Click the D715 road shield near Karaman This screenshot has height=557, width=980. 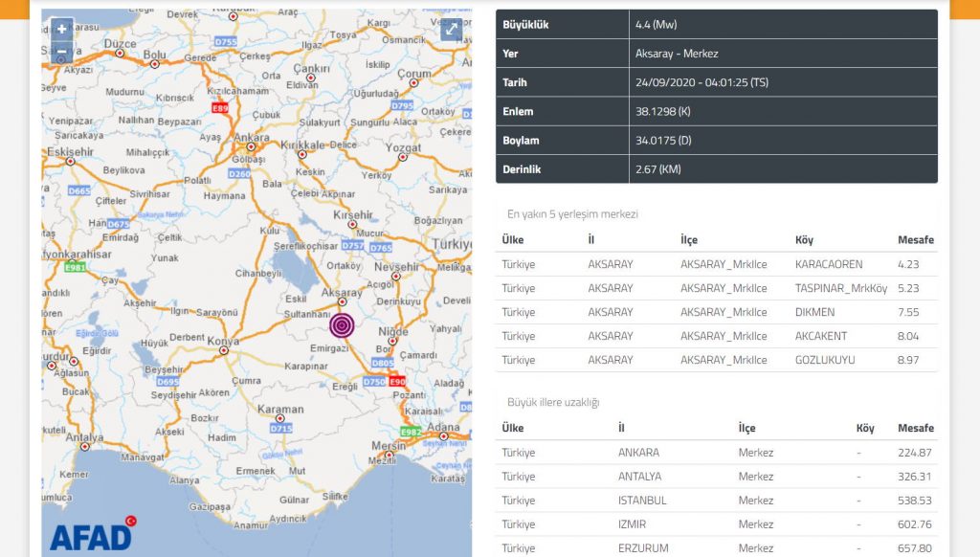(281, 428)
